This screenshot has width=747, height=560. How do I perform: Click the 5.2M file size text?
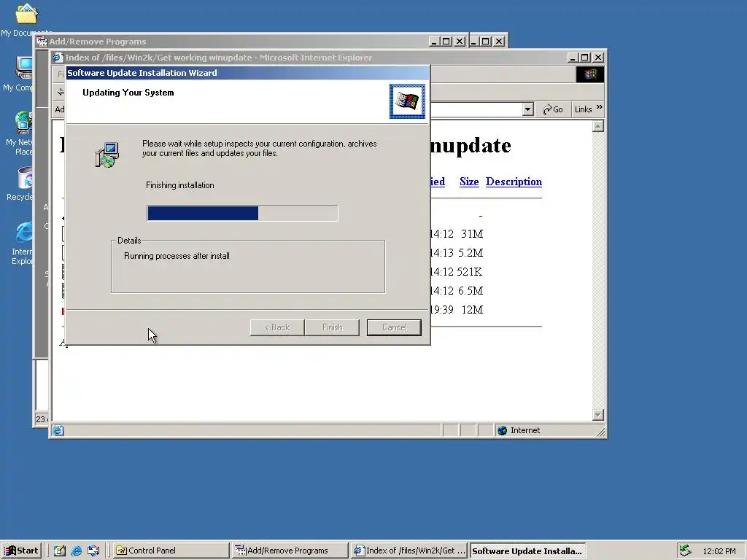(471, 253)
